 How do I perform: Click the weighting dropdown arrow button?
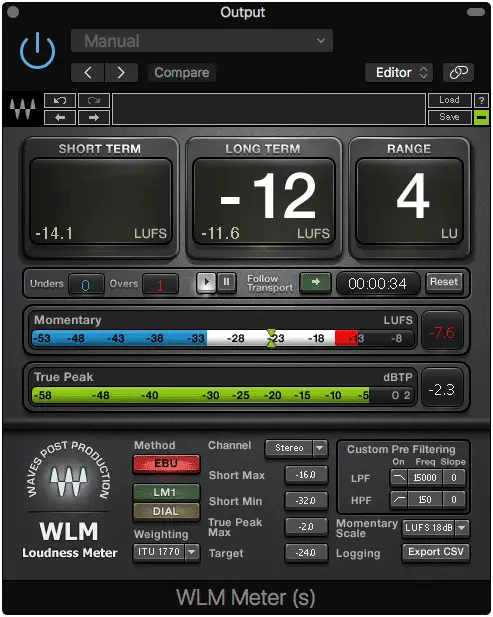[x=192, y=552]
